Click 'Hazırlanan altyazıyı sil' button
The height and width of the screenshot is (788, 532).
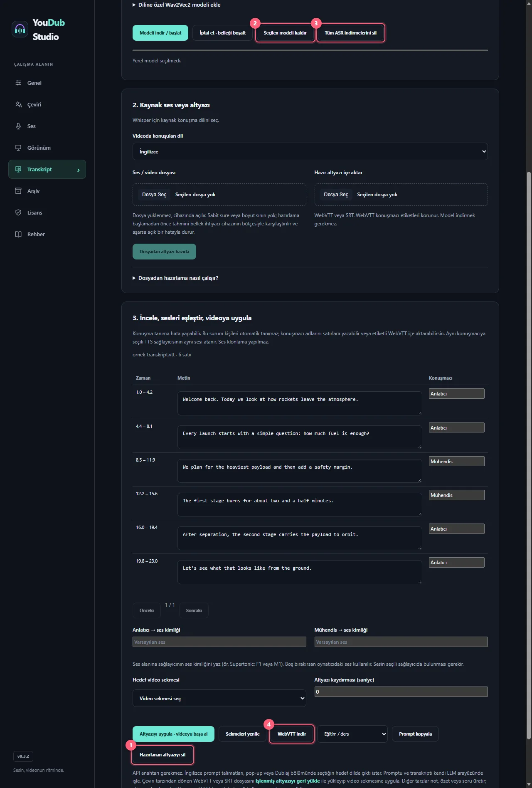point(163,755)
